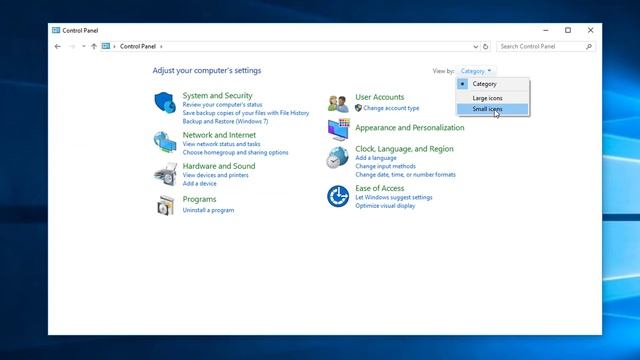The image size is (640, 360).
Task: Maximize the Control Panel window
Action: 568,30
